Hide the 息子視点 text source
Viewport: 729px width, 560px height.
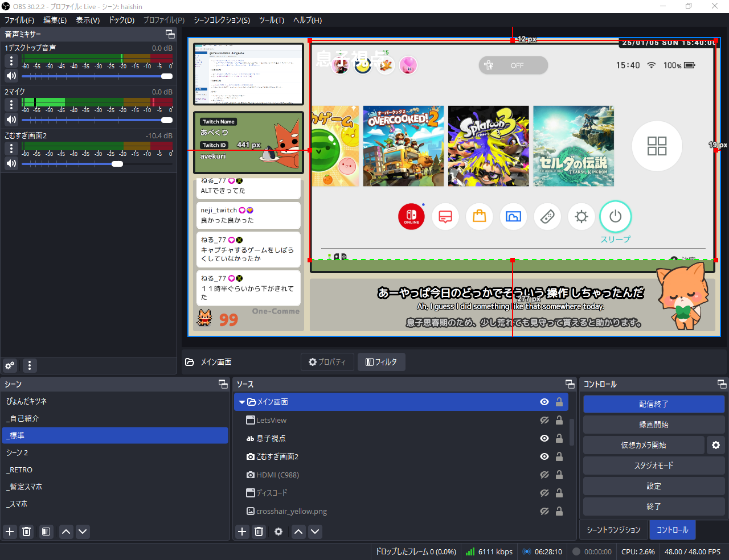[544, 438]
